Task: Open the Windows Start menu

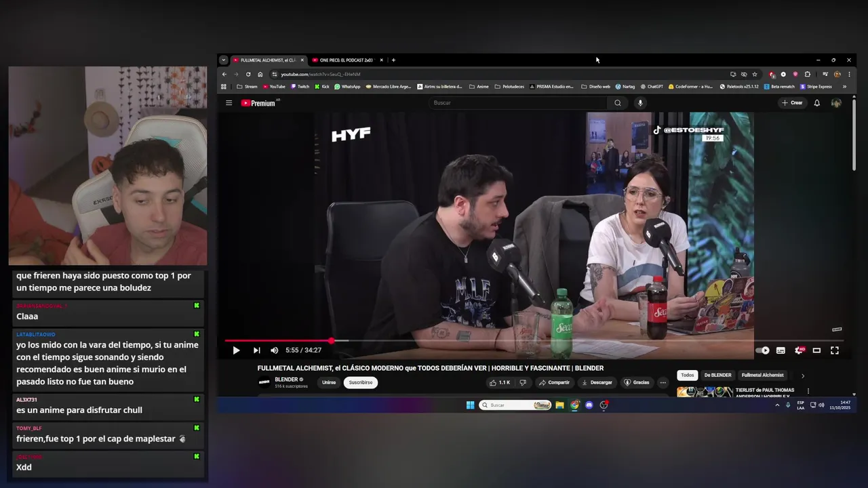Action: 470,405
